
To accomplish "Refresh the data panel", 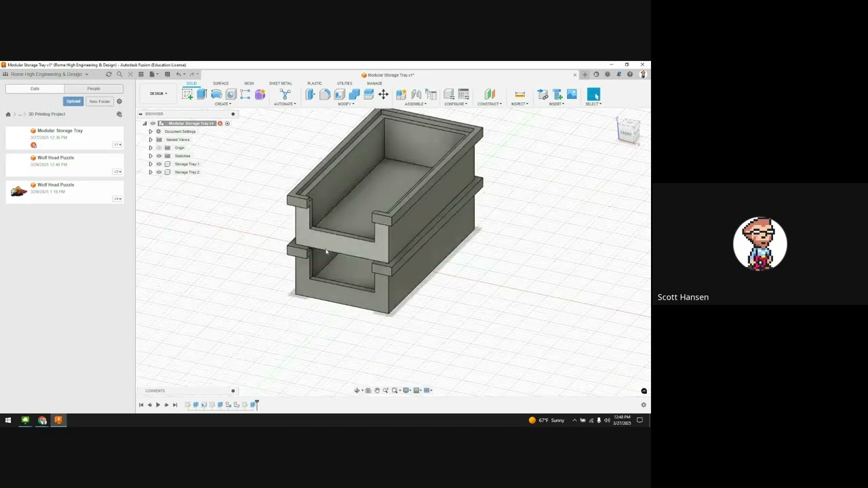I will [x=108, y=75].
